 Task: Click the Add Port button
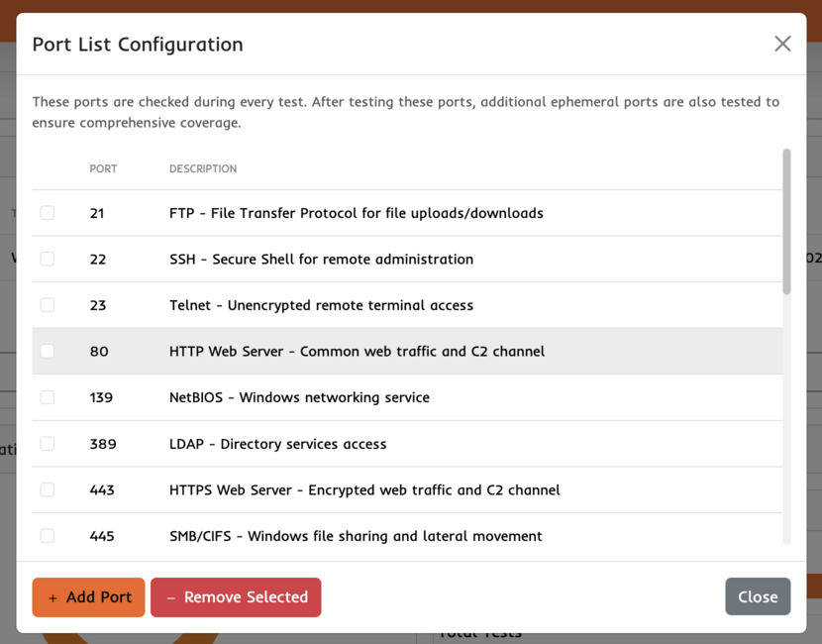(88, 597)
